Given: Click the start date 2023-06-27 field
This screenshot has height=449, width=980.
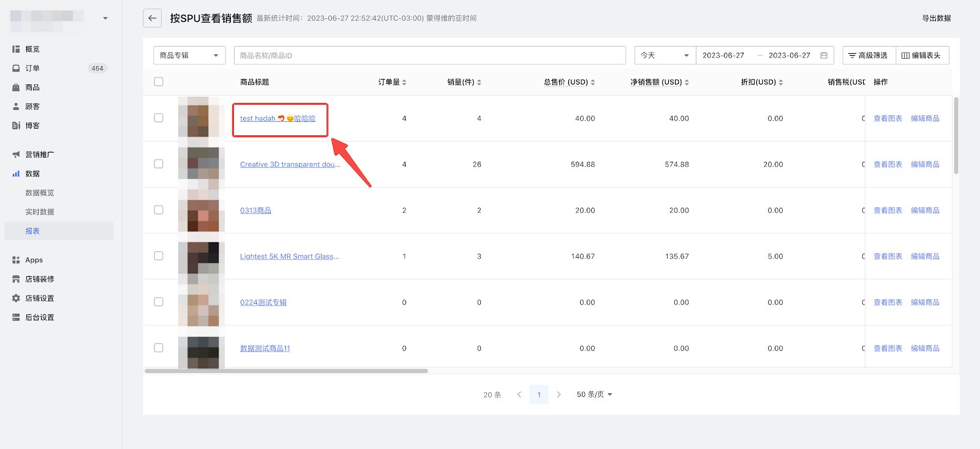Looking at the screenshot, I should pyautogui.click(x=723, y=55).
